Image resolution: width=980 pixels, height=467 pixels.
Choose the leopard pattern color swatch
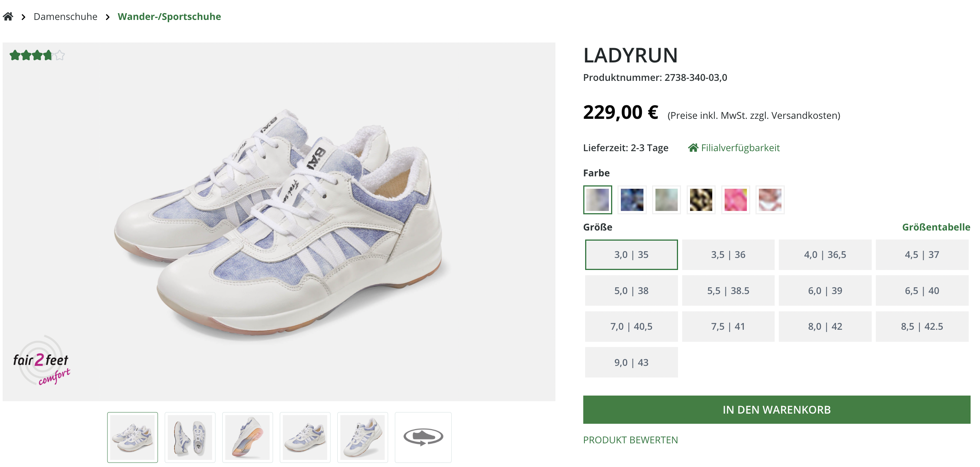(x=701, y=200)
